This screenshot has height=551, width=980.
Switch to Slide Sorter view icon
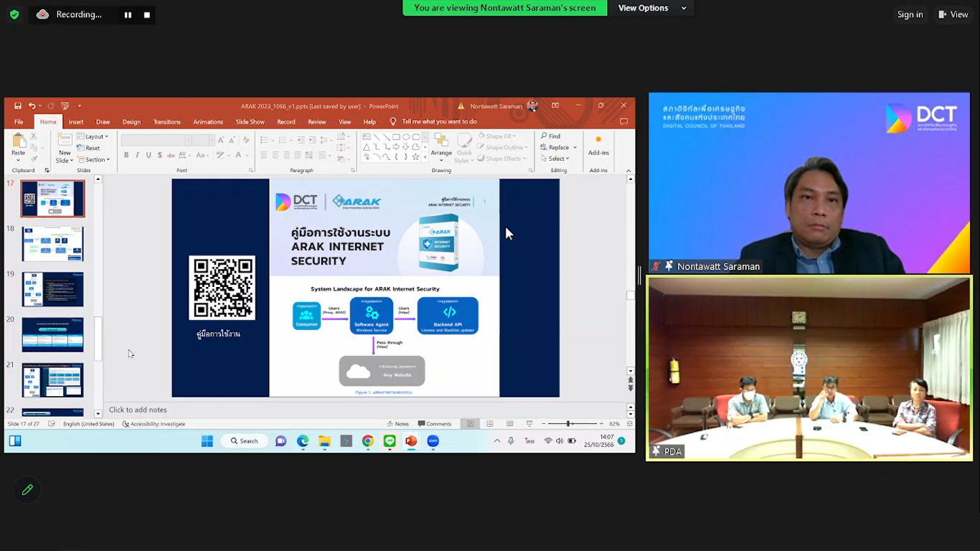(490, 424)
